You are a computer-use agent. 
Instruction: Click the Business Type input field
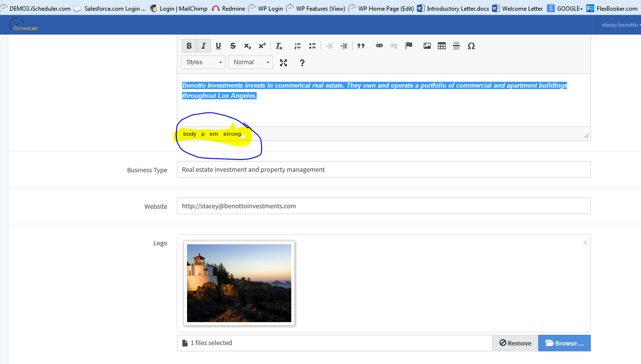(384, 169)
